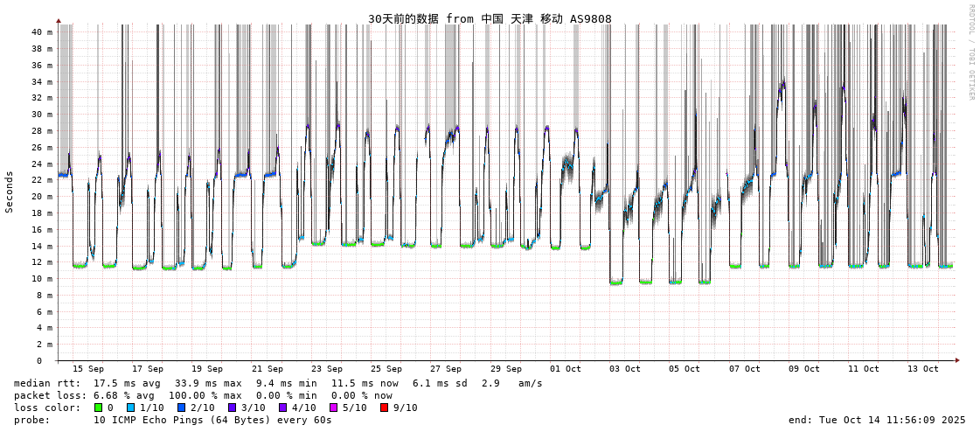Viewport: 980px width, 432px height.
Task: Select the red 9/10 loss swatch
Action: click(384, 408)
